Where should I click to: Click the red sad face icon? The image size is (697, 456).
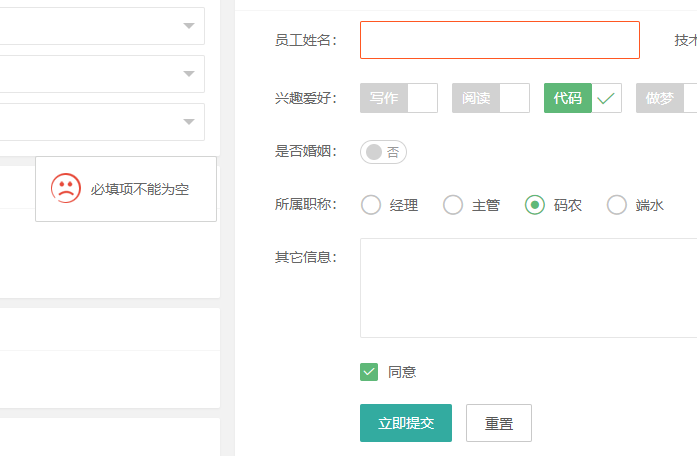(66, 189)
